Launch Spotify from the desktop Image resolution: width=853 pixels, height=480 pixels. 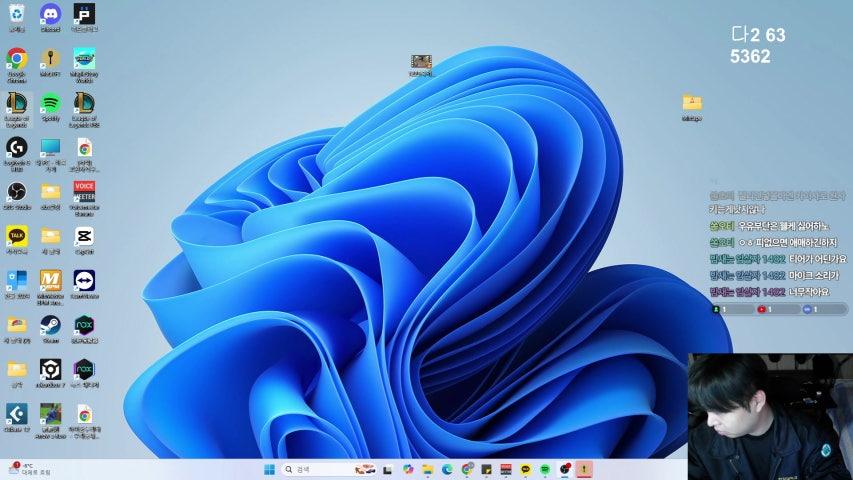50,103
